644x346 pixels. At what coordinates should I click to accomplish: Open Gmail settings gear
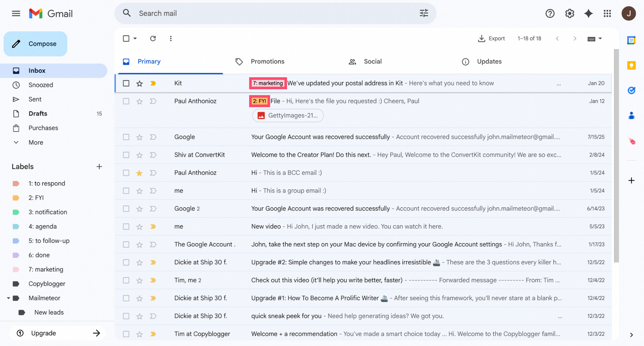(x=569, y=13)
